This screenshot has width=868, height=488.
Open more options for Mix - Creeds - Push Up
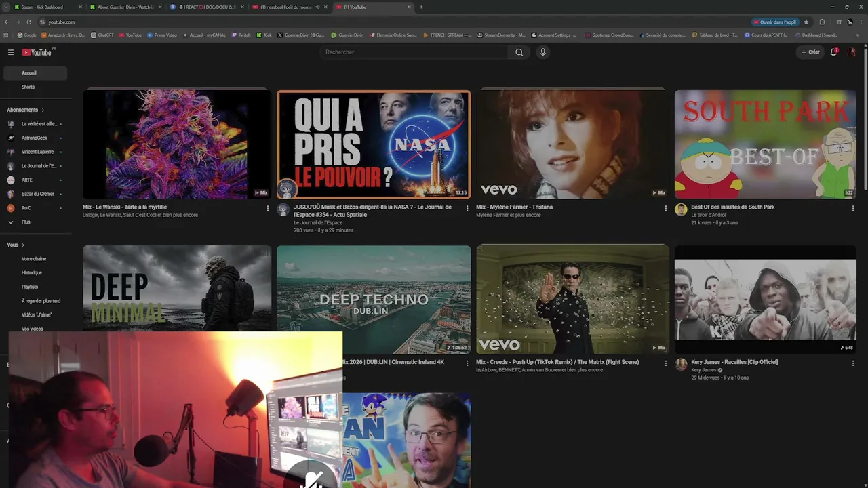point(665,363)
